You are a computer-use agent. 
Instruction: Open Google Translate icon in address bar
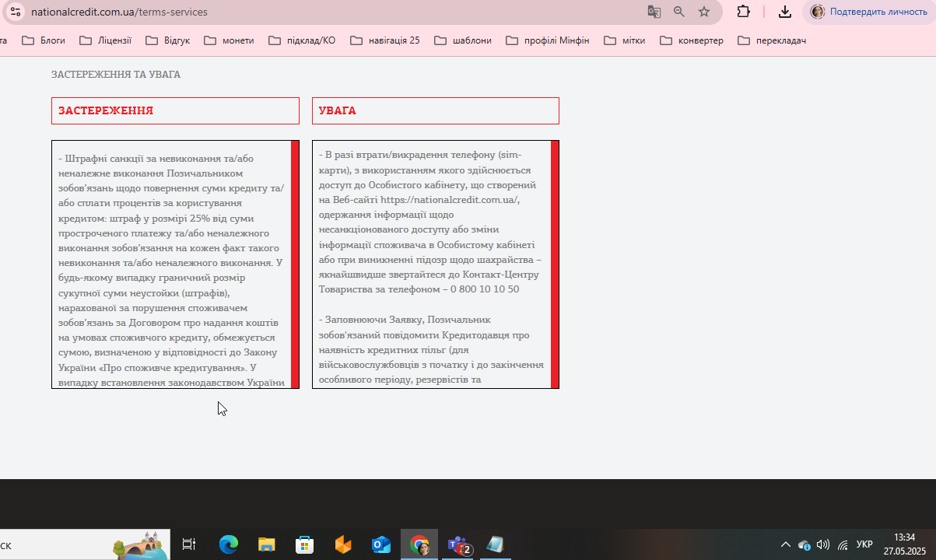click(x=654, y=12)
